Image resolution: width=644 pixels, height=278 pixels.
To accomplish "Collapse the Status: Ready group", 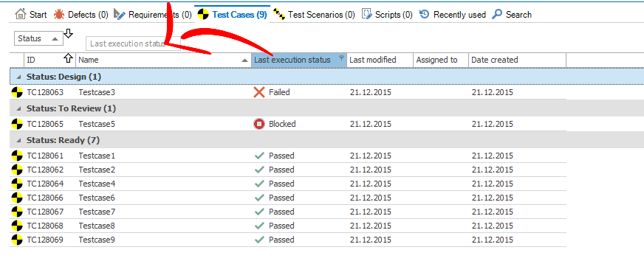I will 18,140.
